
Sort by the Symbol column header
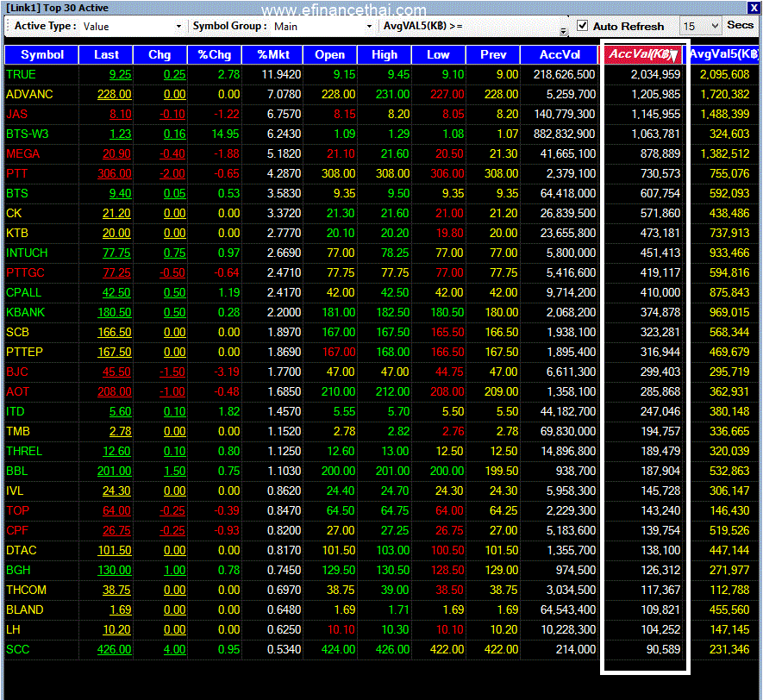tap(42, 54)
